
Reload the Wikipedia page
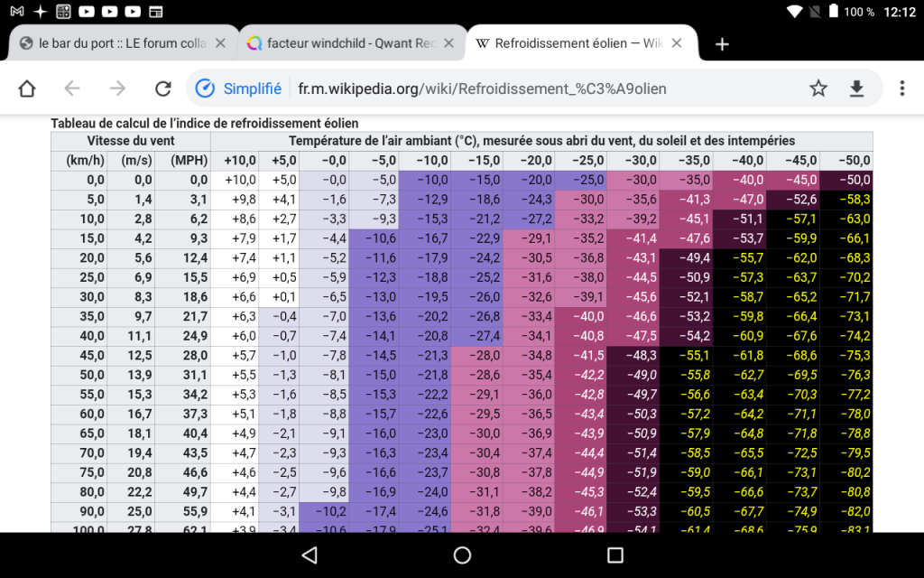click(162, 89)
